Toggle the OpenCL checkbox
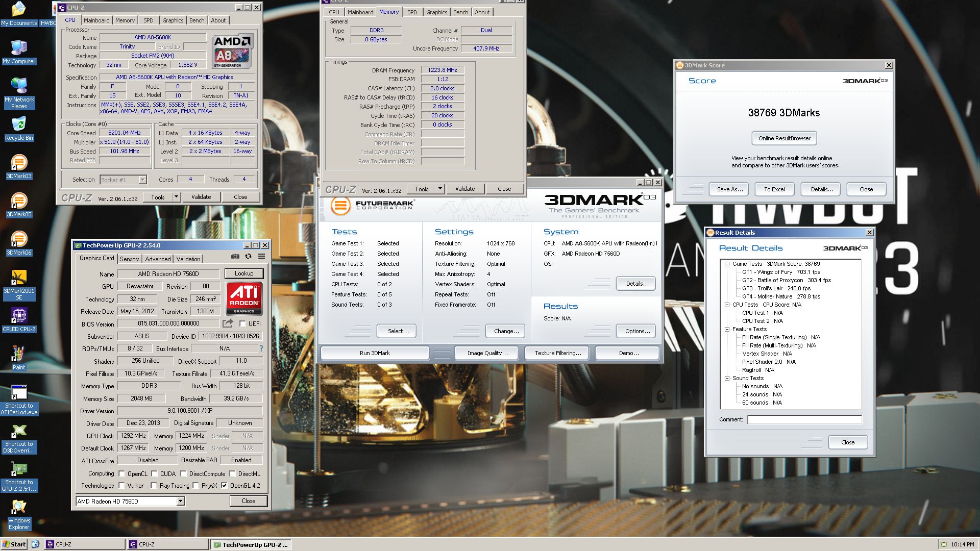The image size is (980, 551). (121, 473)
